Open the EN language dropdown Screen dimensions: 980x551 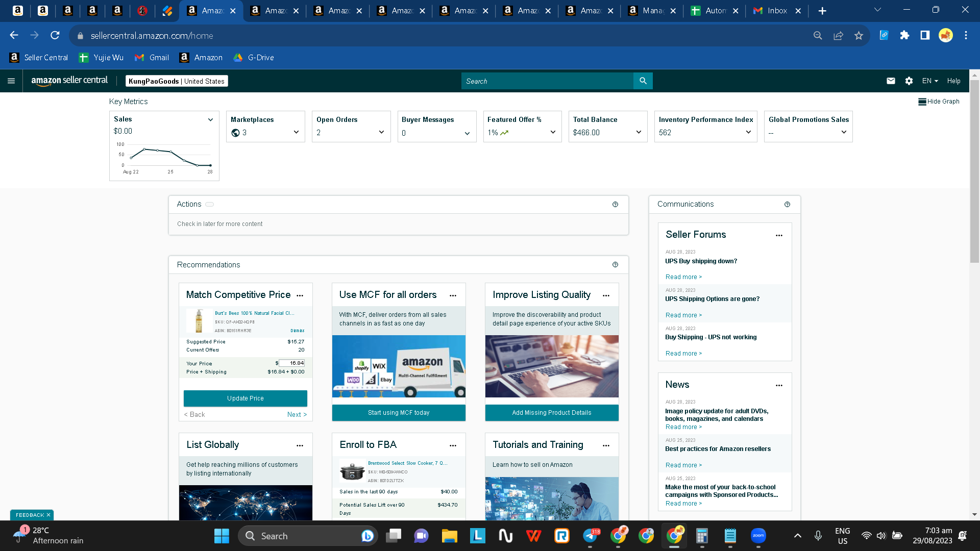coord(930,81)
